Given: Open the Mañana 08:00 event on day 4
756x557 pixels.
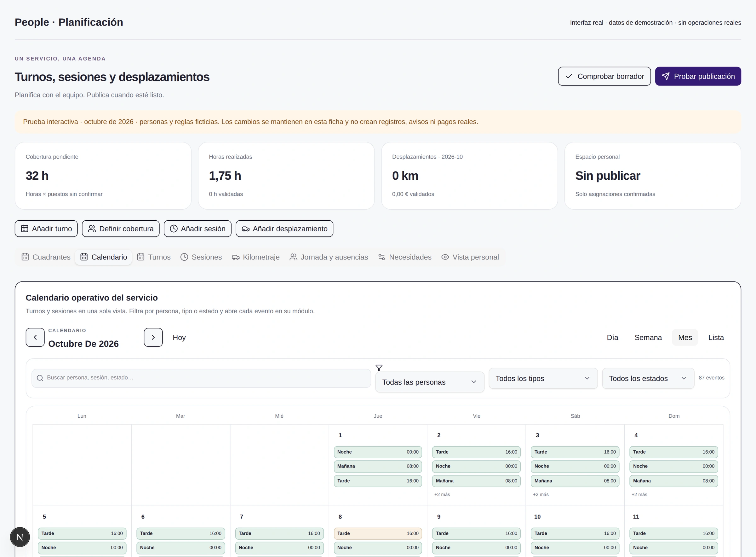Looking at the screenshot, I should [673, 481].
